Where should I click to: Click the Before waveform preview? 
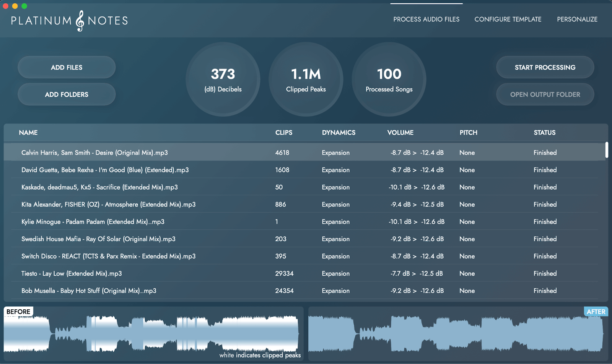coord(153,333)
